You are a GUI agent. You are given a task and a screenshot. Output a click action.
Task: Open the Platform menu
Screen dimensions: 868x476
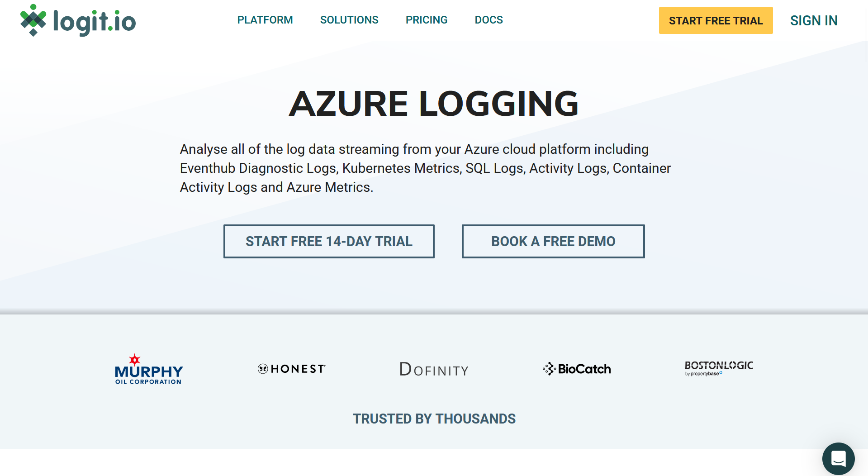[265, 20]
